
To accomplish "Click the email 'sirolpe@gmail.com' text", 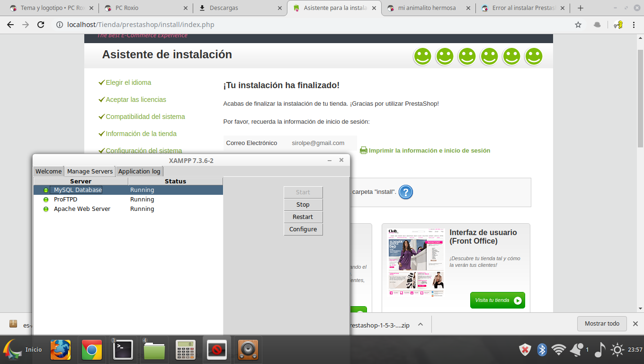I will tap(318, 143).
